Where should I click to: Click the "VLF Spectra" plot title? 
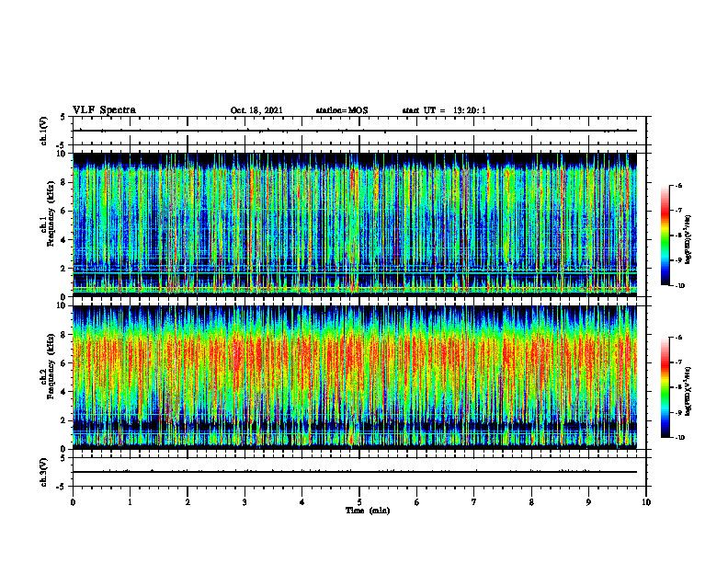tap(104, 110)
